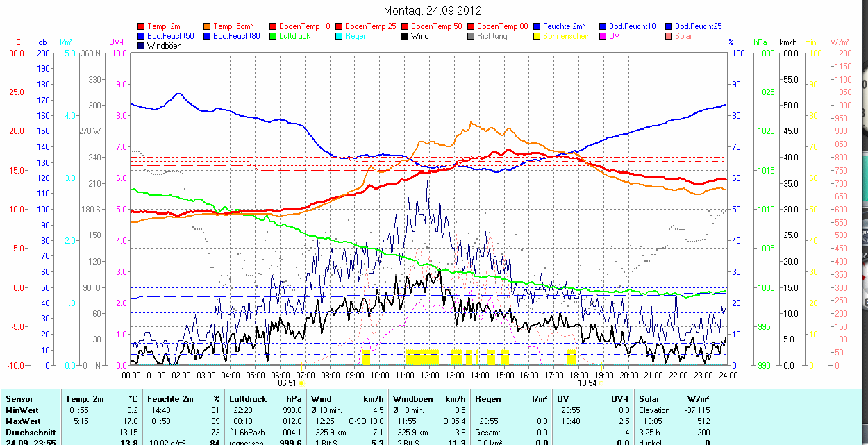
Task: Click the 270 W wind direction axis label
Action: point(90,131)
